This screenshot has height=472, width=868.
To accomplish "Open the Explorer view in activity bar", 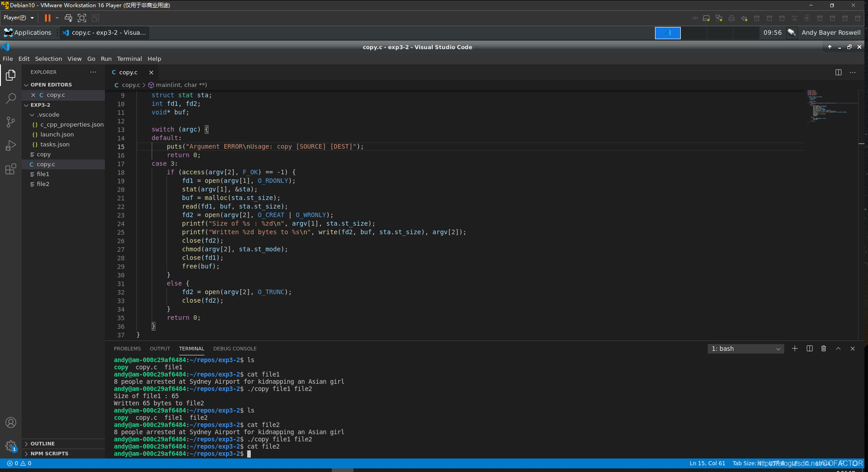I will coord(11,75).
